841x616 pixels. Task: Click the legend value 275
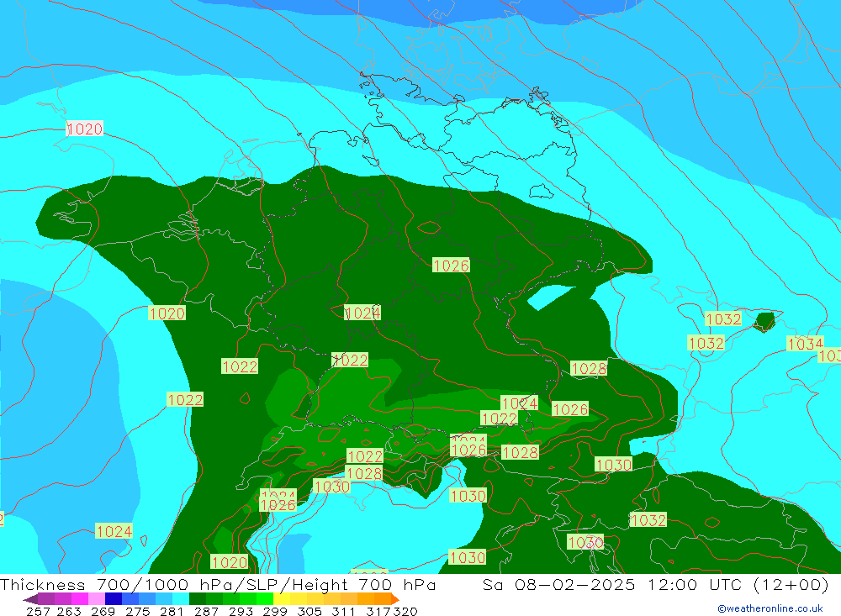(x=137, y=611)
